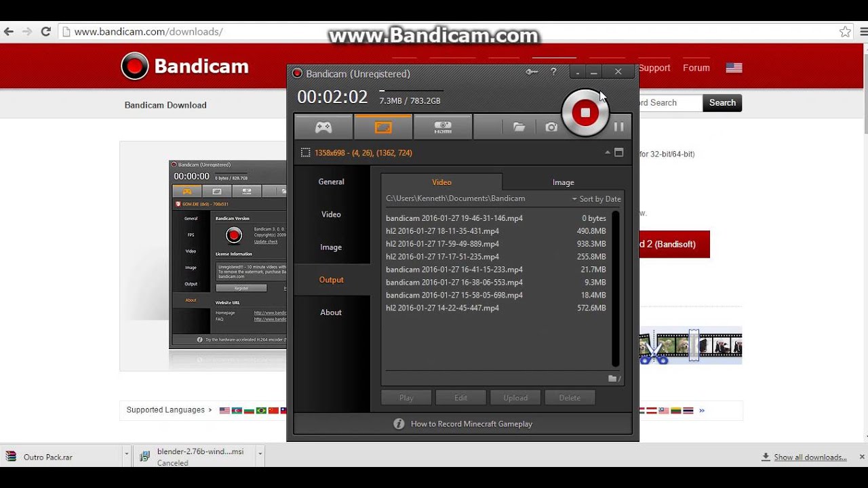Viewport: 868px width, 488px height.
Task: Bookmark this page with the star
Action: pos(845,32)
